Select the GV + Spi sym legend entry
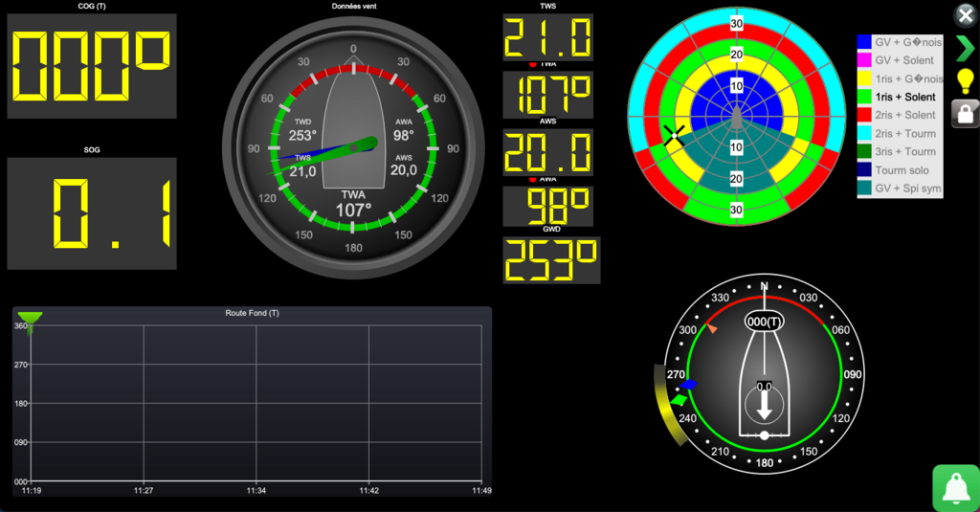 [900, 189]
